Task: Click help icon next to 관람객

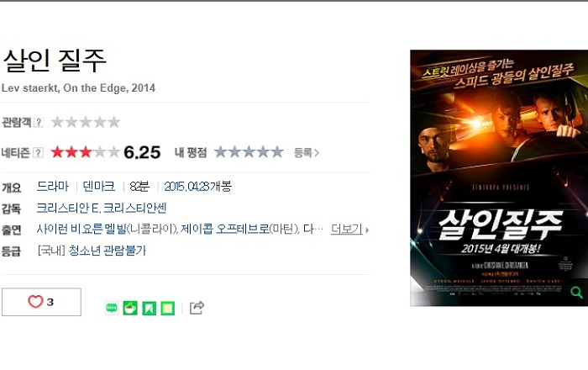Action: (x=39, y=122)
